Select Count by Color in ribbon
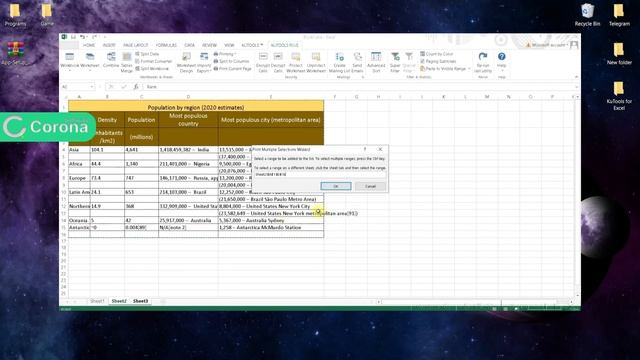 pos(437,54)
